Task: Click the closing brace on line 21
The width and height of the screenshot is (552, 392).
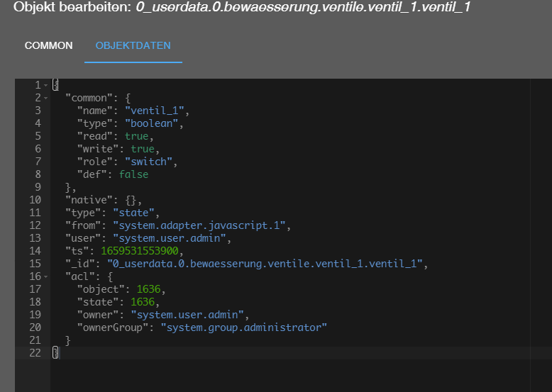Action: pos(68,340)
